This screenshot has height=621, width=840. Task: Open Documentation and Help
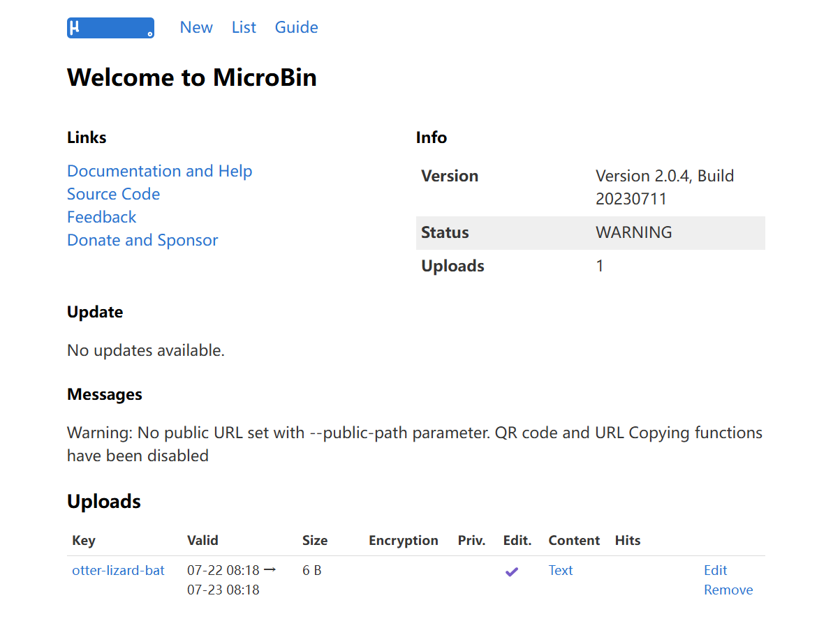tap(159, 171)
